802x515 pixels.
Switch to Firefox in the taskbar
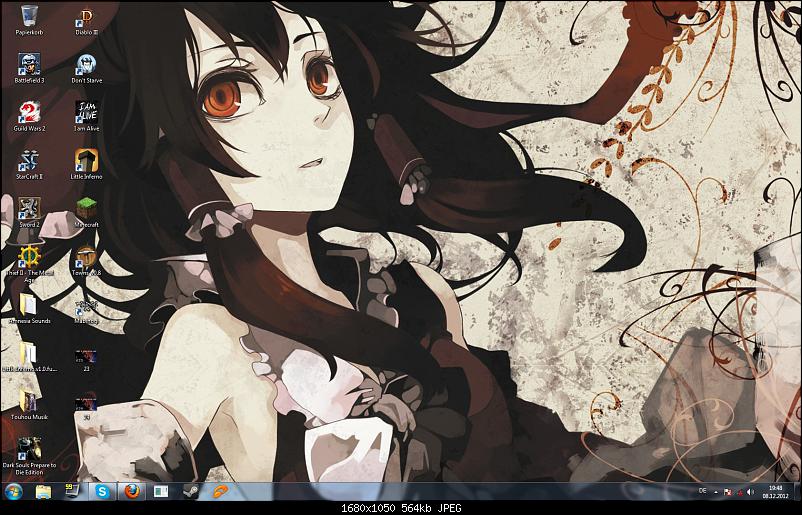[132, 492]
